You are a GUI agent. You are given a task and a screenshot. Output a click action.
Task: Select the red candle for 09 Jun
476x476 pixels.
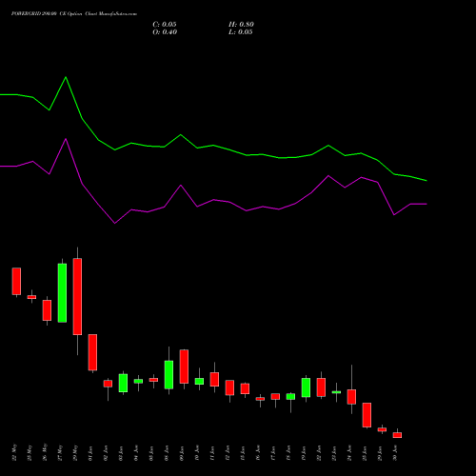click(184, 367)
